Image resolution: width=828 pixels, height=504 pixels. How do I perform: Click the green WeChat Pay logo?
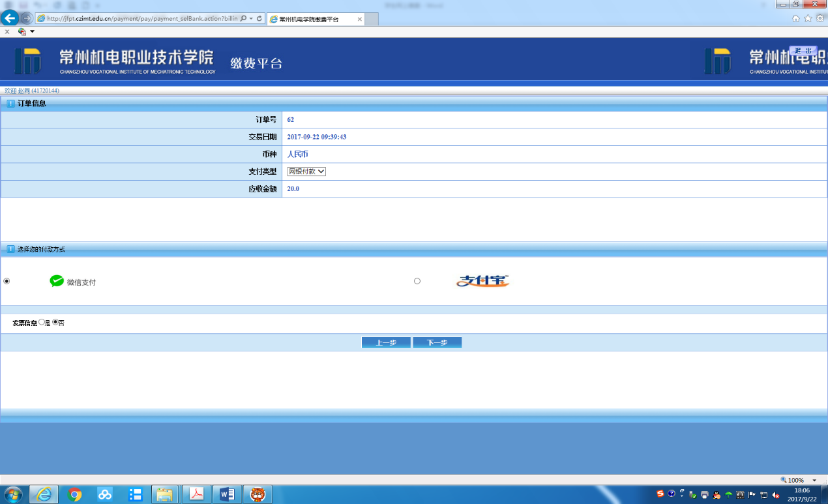click(57, 281)
